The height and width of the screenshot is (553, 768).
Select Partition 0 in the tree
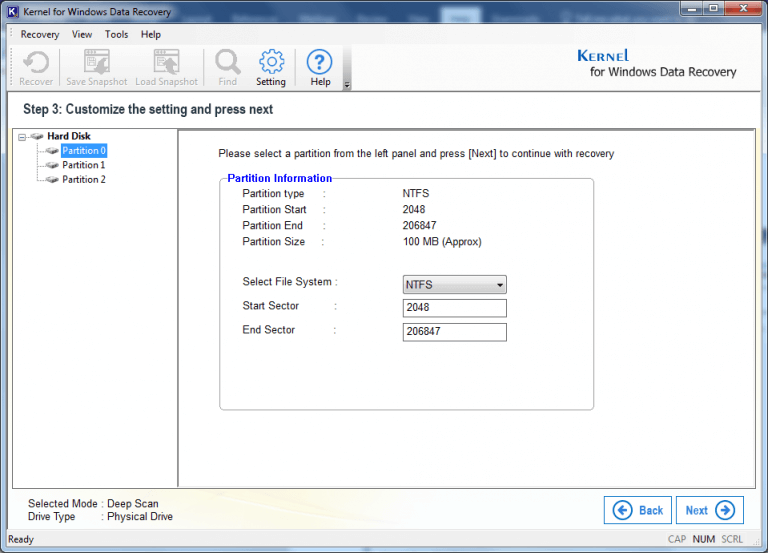(84, 151)
